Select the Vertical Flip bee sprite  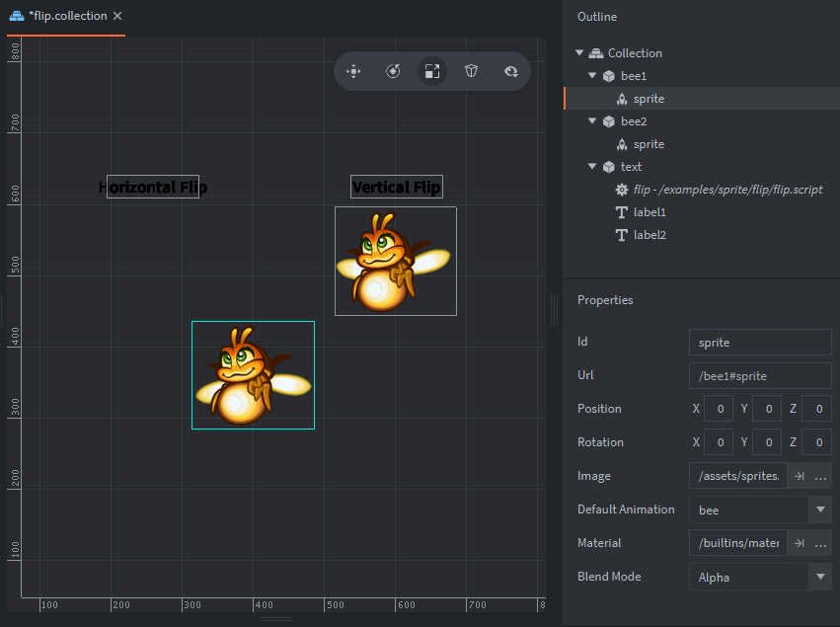[x=396, y=261]
